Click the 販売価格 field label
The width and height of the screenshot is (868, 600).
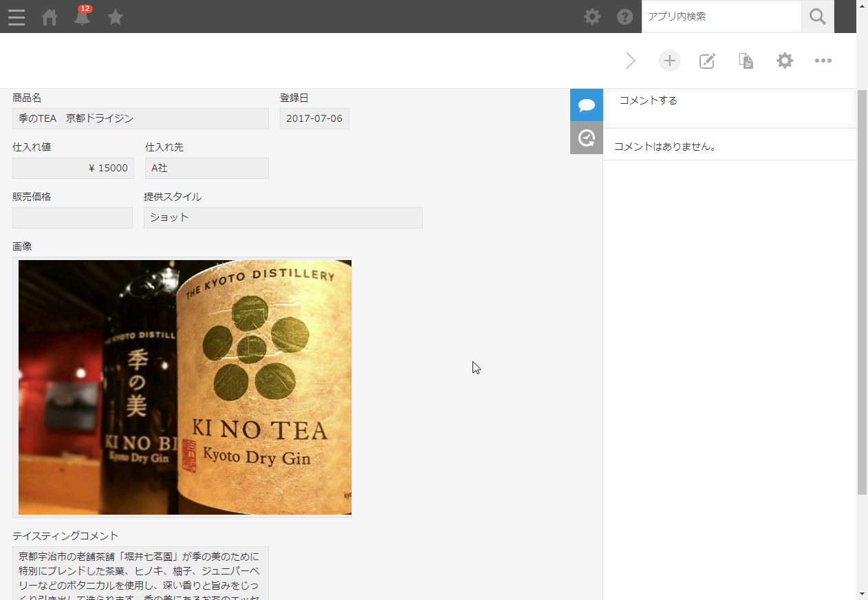tap(32, 197)
